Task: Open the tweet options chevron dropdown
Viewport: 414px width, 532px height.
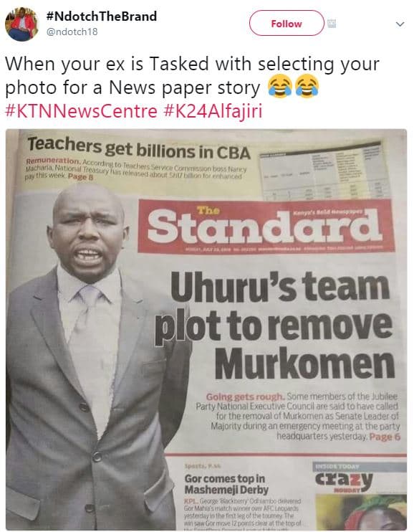Action: click(400, 24)
